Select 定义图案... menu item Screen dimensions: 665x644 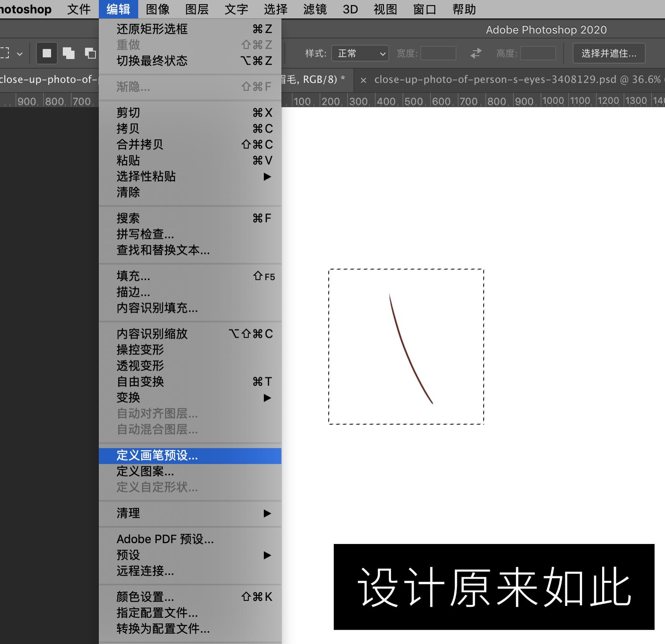point(190,472)
